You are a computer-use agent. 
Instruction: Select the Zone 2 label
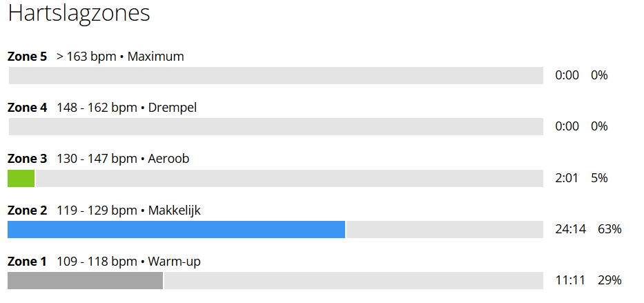[x=27, y=211]
